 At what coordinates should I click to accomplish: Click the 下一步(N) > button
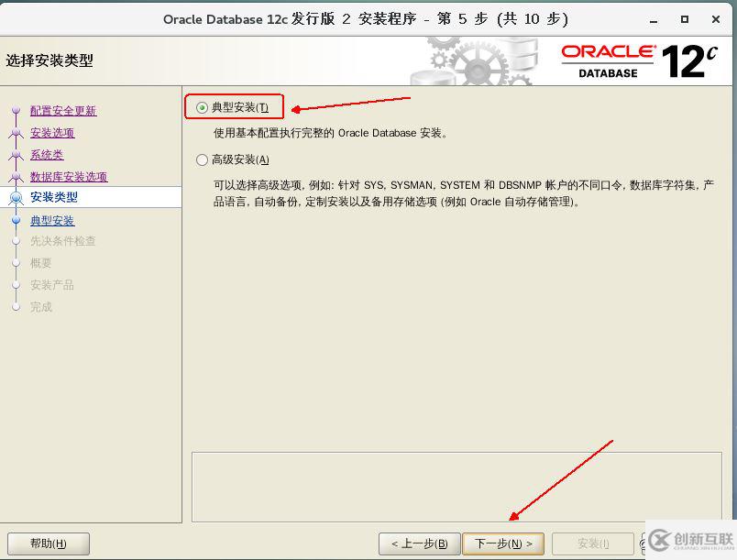[503, 544]
